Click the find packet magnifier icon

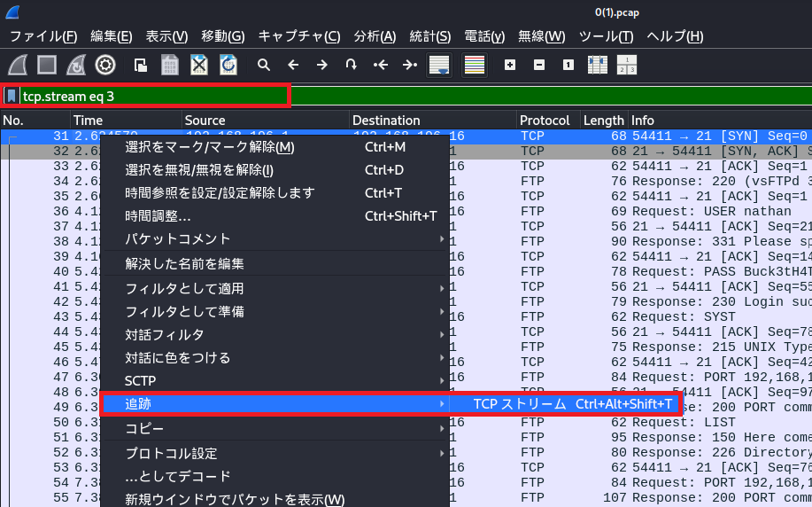[x=263, y=65]
